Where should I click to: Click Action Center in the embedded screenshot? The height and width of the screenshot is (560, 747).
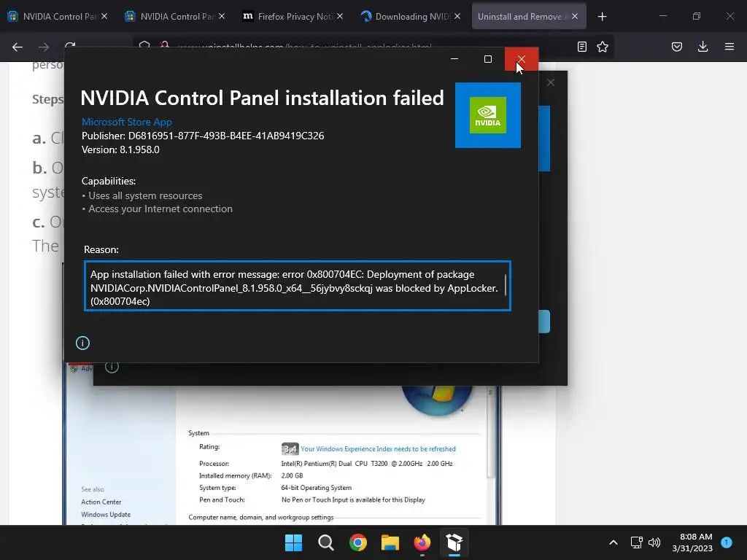(x=101, y=502)
